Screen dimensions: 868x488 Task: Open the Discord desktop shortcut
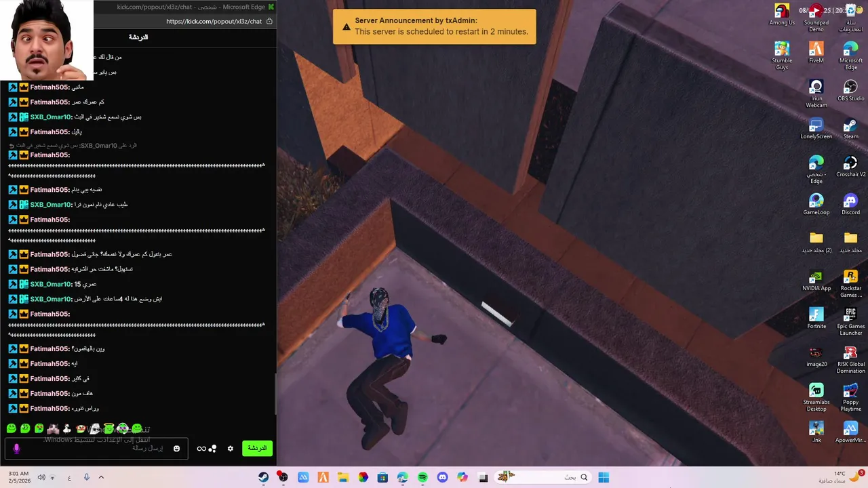[x=850, y=205]
